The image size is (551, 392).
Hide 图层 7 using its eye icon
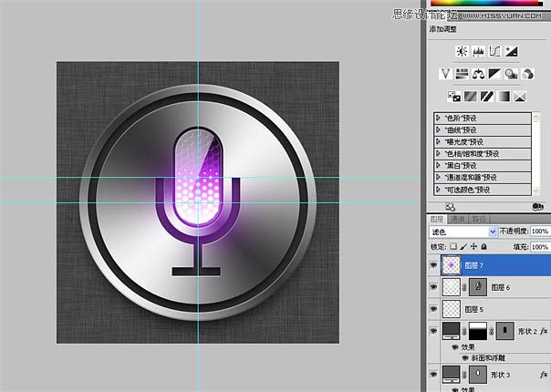click(433, 265)
